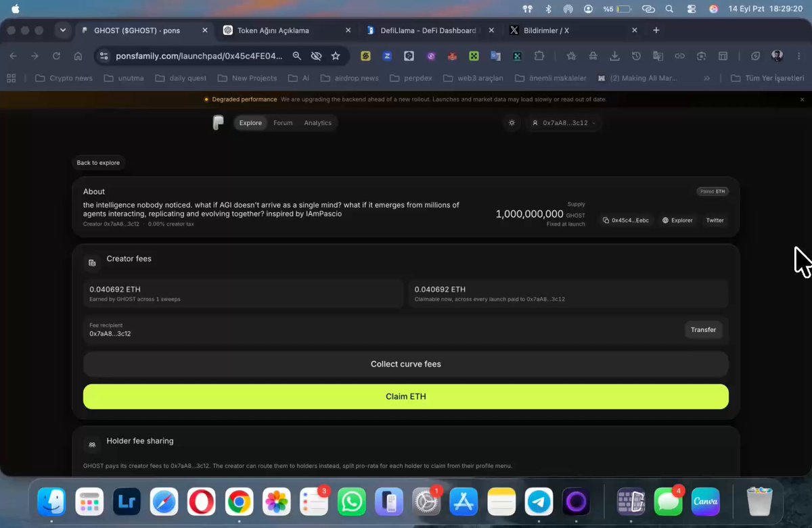812x528 pixels.
Task: Click Collect curve fees
Action: [x=406, y=364]
